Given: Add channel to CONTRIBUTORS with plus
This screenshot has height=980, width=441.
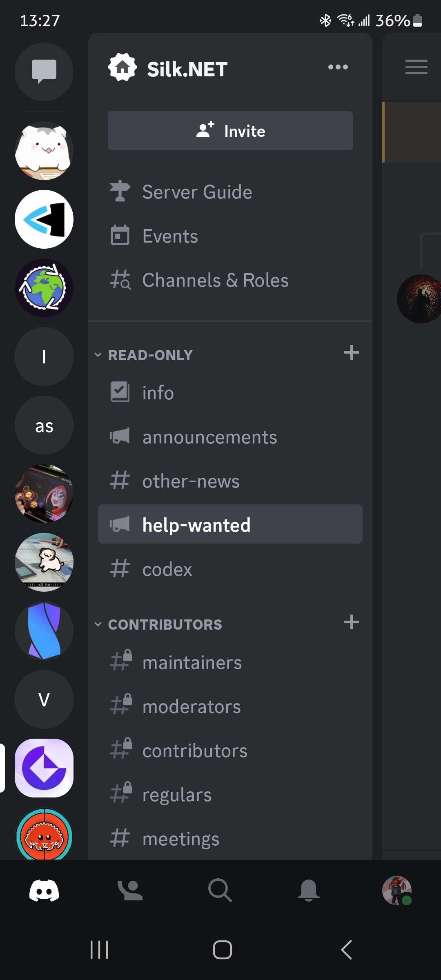Looking at the screenshot, I should click(351, 622).
